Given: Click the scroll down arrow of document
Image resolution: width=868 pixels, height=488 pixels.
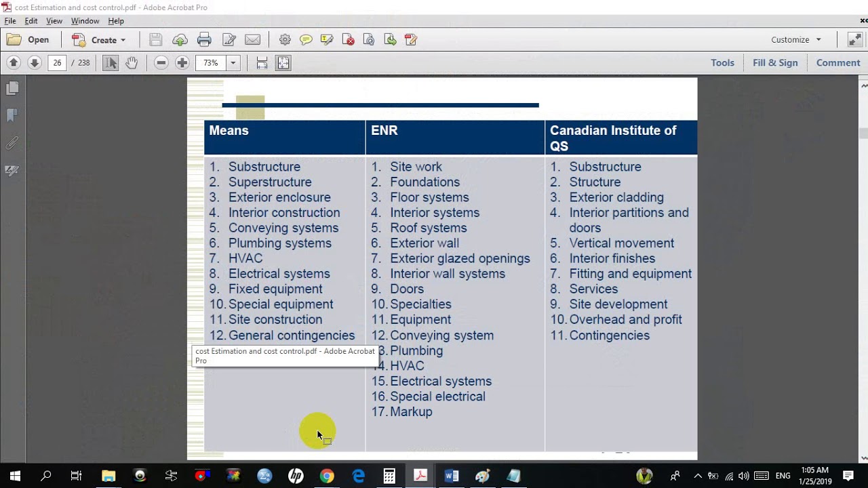Looking at the screenshot, I should pyautogui.click(x=864, y=458).
